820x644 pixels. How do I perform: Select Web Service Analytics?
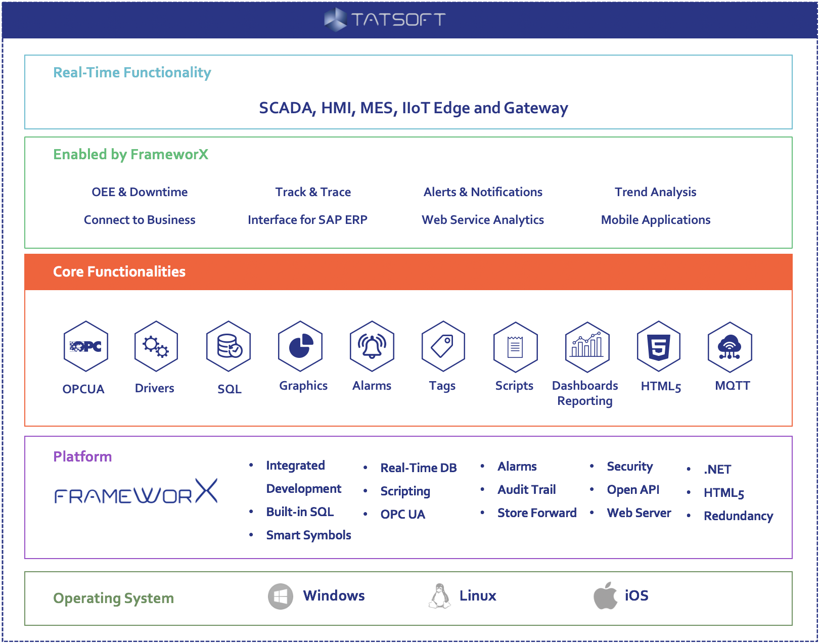(483, 220)
